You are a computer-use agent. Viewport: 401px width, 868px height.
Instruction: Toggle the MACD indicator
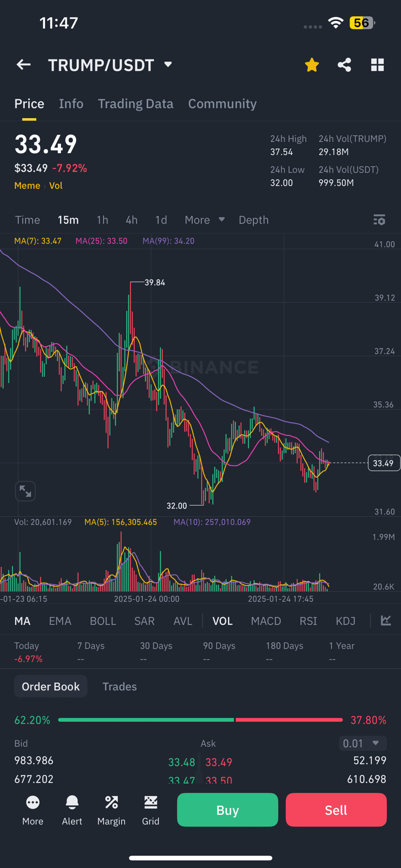[266, 621]
